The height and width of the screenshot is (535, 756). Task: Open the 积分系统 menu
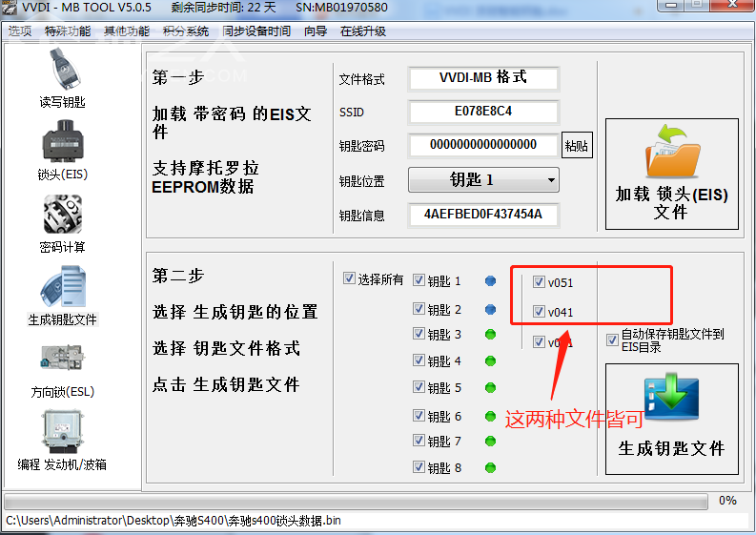coord(186,31)
